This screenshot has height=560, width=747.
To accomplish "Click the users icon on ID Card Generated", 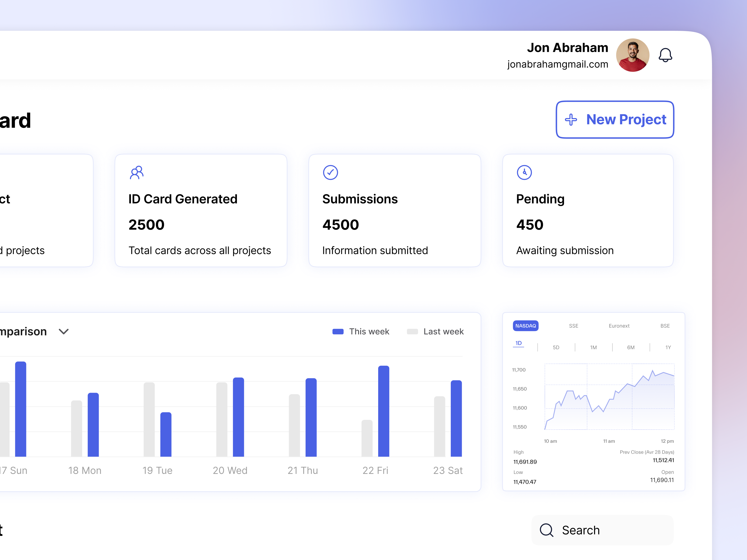I will click(137, 172).
